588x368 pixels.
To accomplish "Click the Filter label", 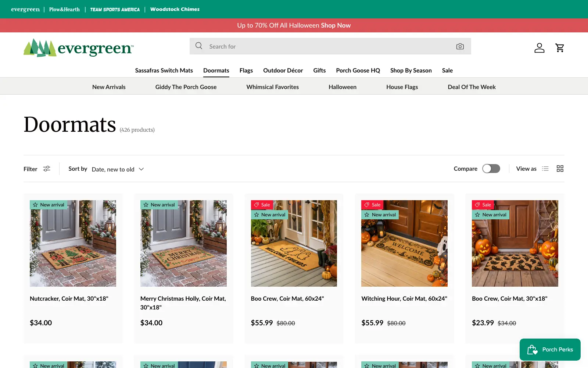I will (x=31, y=169).
